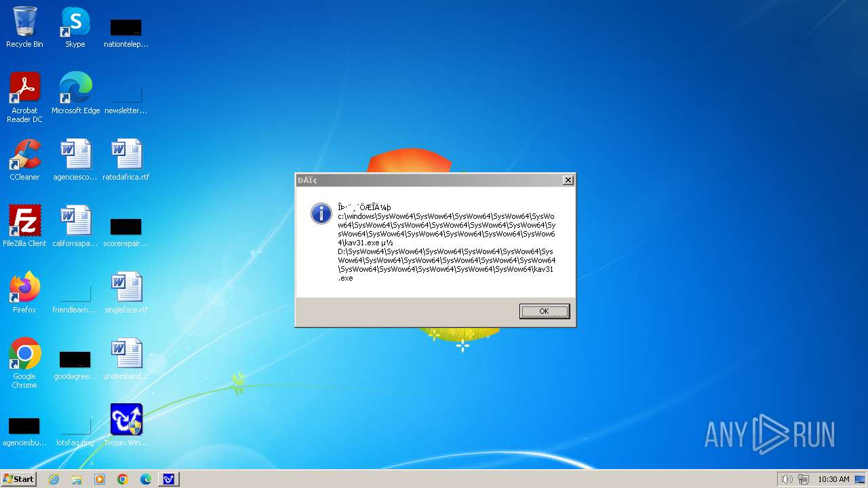Open the Start menu
Screen dimensions: 868x488
18,479
